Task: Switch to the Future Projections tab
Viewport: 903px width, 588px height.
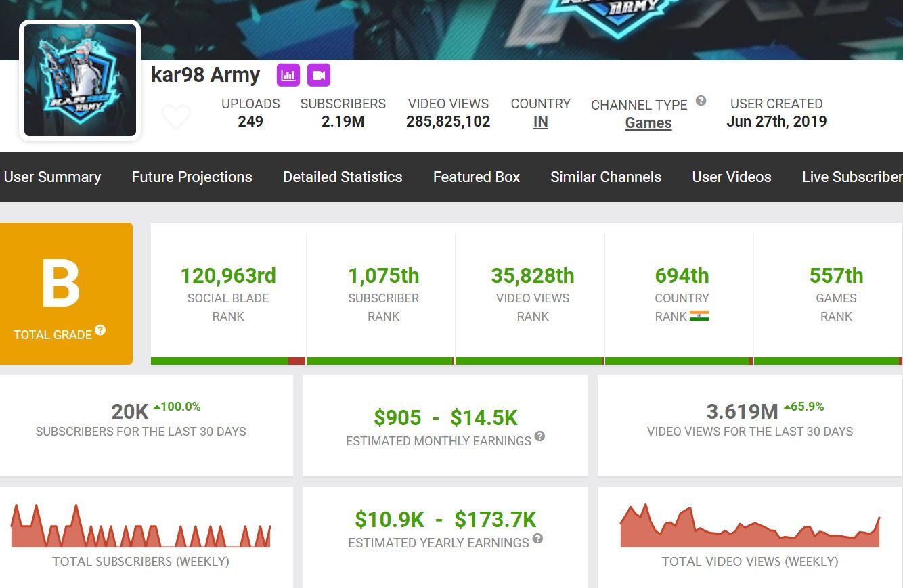Action: click(192, 177)
